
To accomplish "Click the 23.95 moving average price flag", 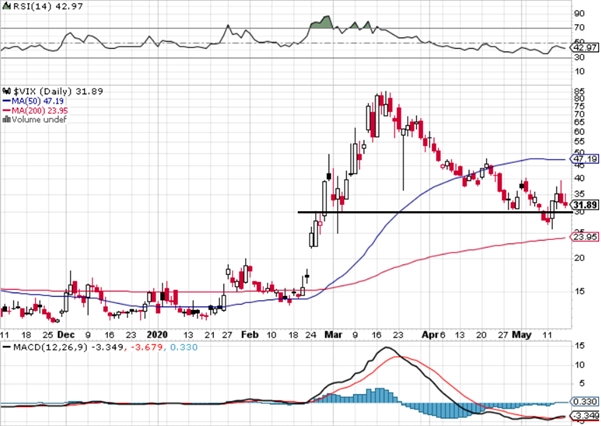I will pyautogui.click(x=585, y=237).
